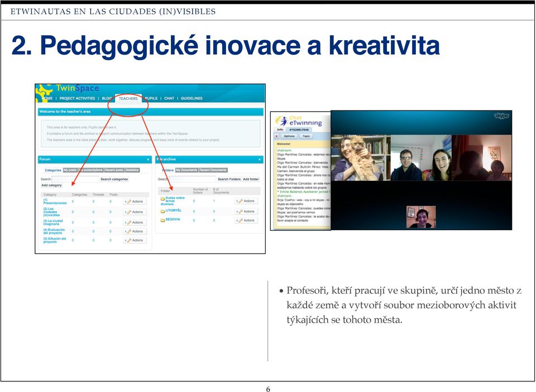This screenshot has width=536, height=392.
Task: Open the SEGOVIA folder link
Action: (173, 219)
